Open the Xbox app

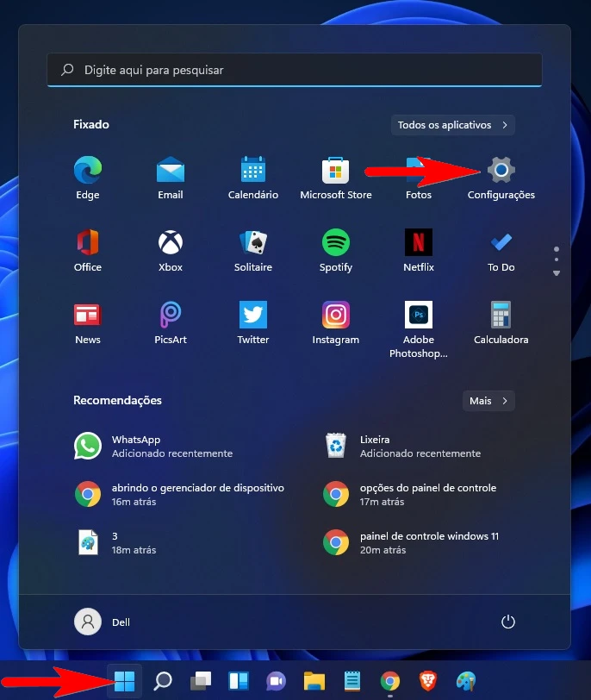coord(171,250)
